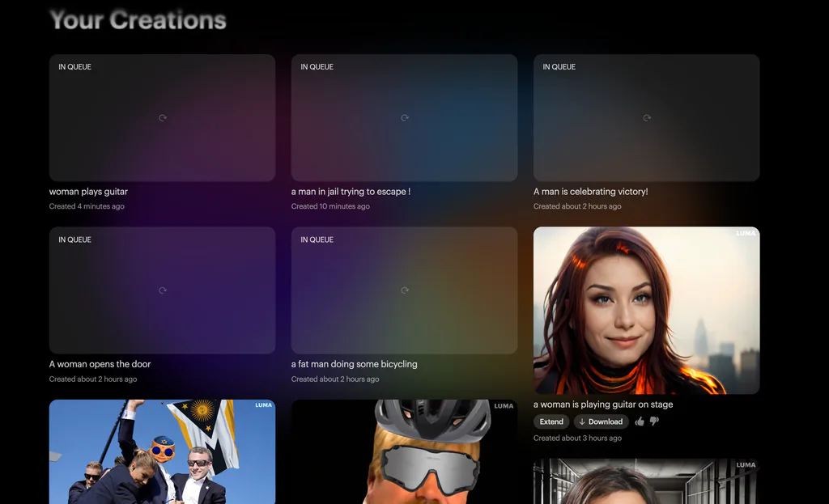Click the 'Your Creations' heading
Image resolution: width=829 pixels, height=504 pixels.
(138, 20)
